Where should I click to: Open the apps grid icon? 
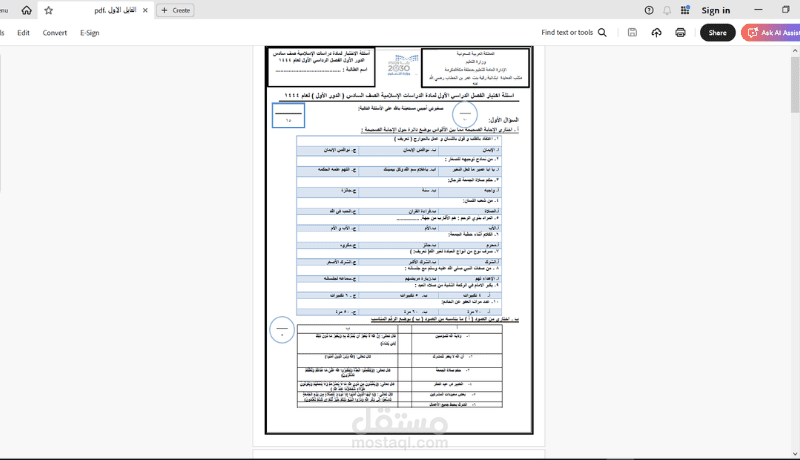[685, 10]
